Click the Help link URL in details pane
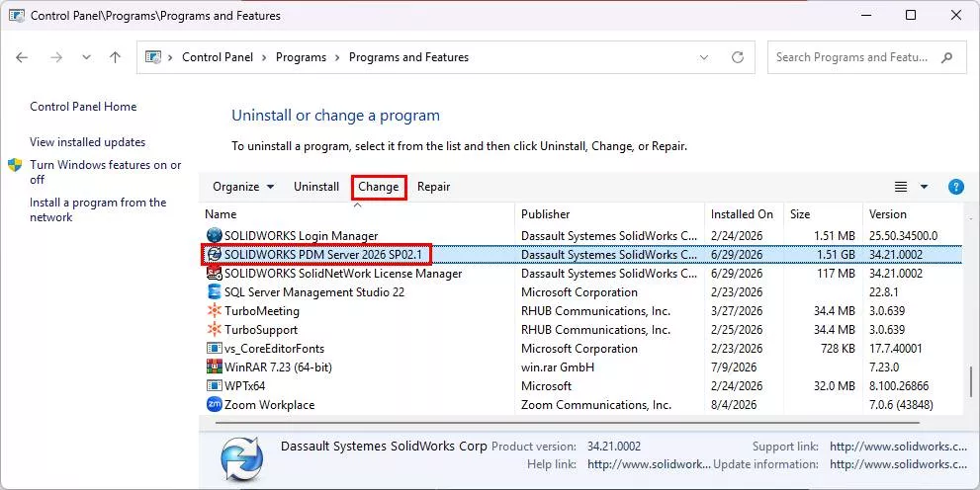This screenshot has height=490, width=980. click(649, 464)
